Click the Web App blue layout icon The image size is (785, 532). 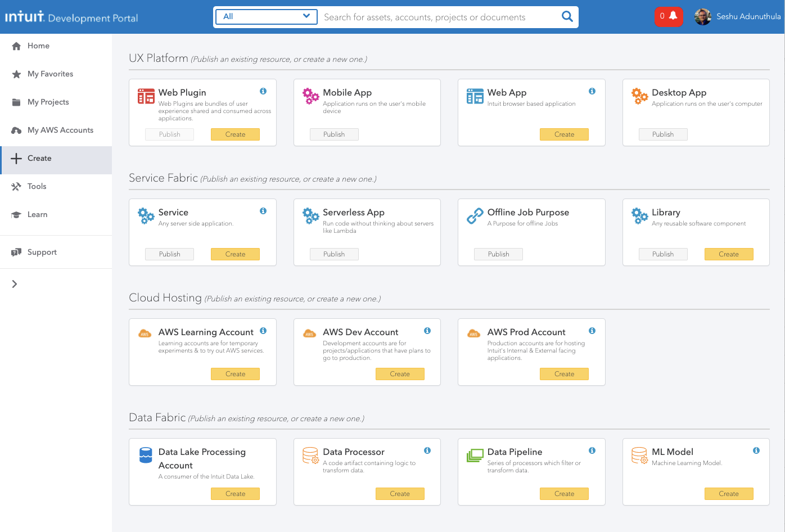tap(475, 96)
